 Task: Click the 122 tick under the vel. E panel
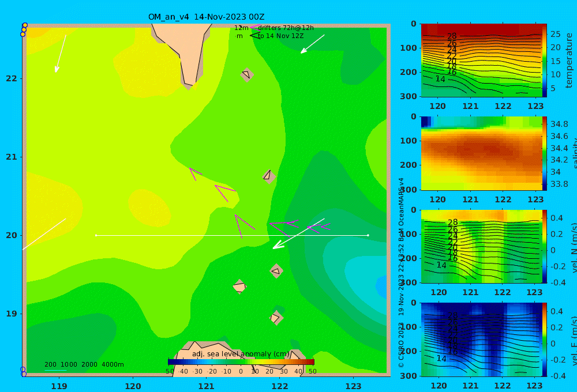click(503, 386)
